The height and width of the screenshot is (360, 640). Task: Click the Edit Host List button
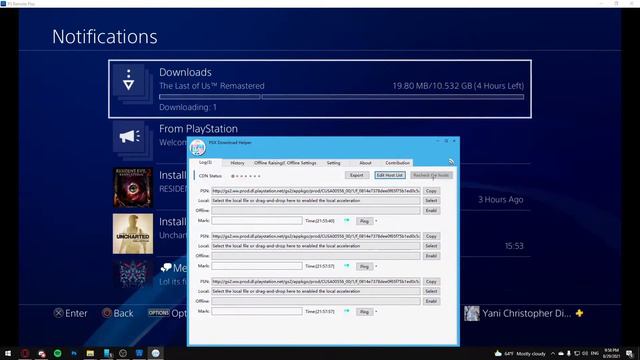390,175
